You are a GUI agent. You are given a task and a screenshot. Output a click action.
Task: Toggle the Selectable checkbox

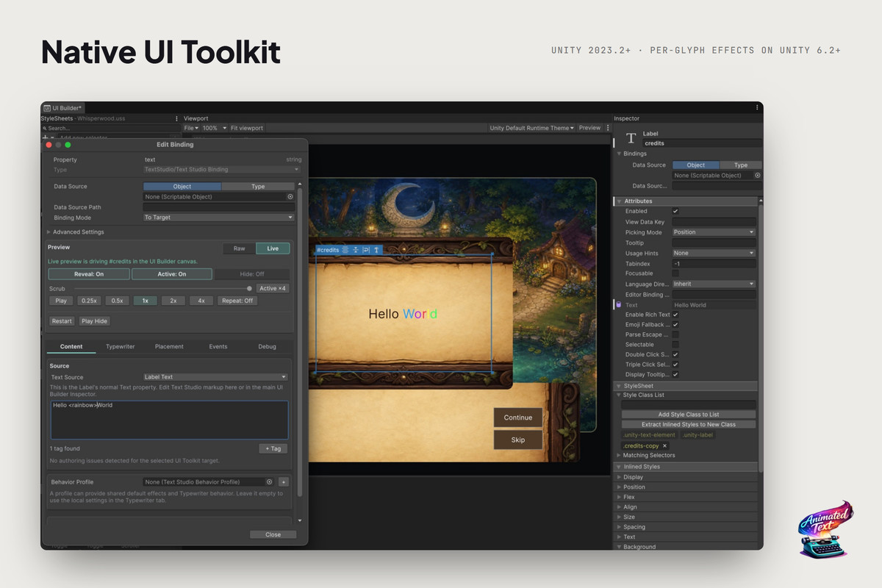675,345
